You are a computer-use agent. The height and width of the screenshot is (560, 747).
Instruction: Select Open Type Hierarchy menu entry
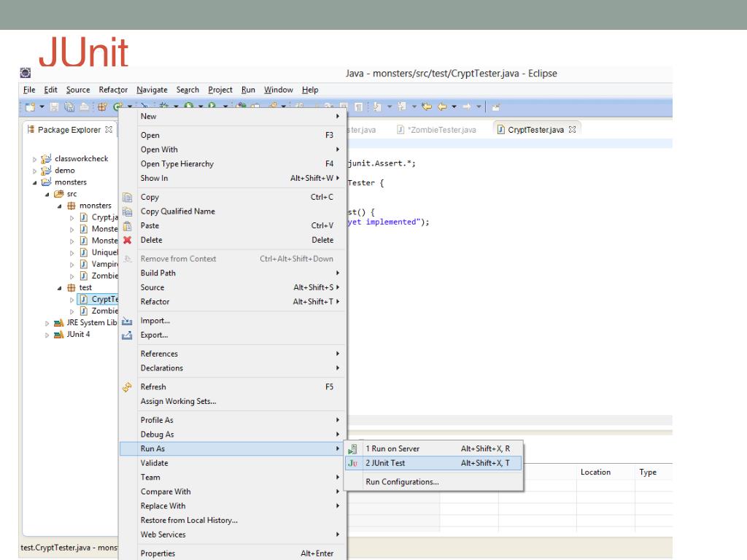coord(233,164)
